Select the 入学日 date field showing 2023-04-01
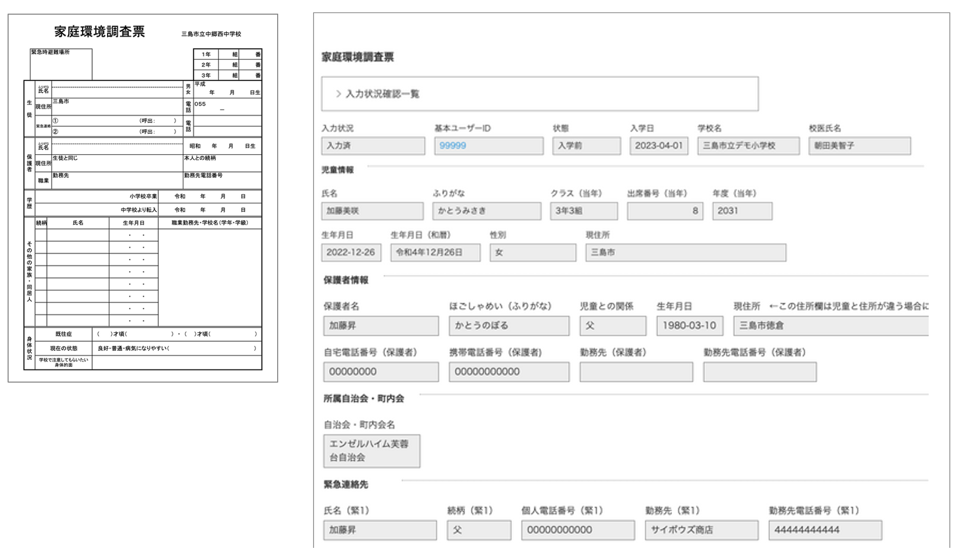The image size is (961, 560). 658,146
